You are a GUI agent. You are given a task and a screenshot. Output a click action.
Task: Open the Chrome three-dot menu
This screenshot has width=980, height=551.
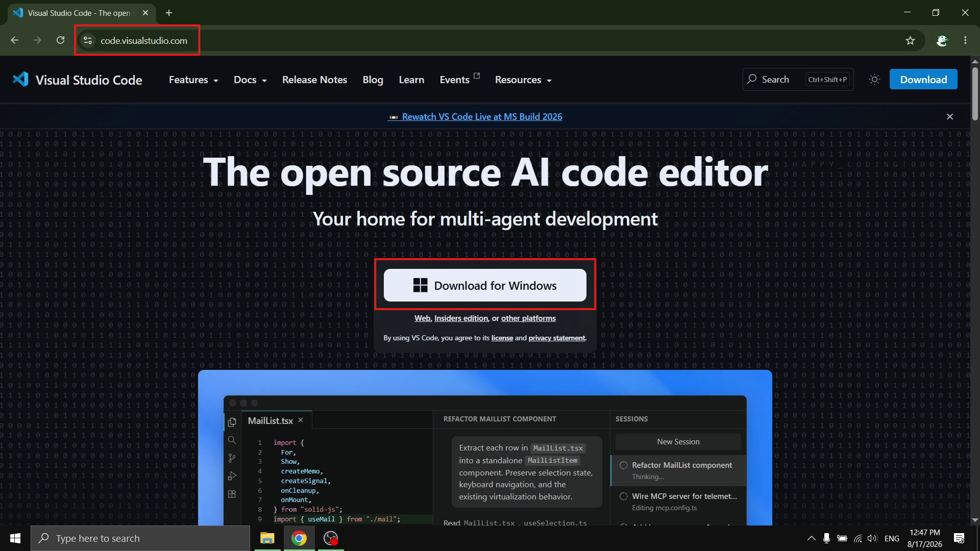[x=965, y=40]
